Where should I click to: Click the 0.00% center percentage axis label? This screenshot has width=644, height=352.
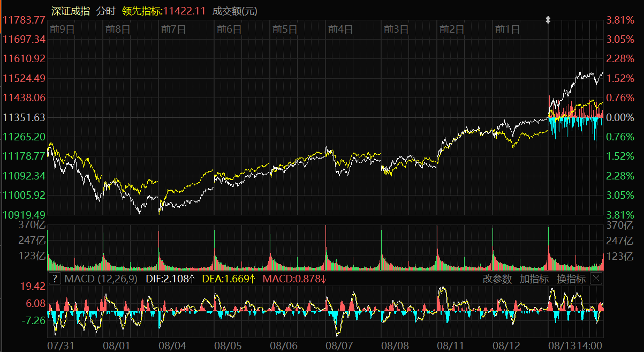[619, 117]
